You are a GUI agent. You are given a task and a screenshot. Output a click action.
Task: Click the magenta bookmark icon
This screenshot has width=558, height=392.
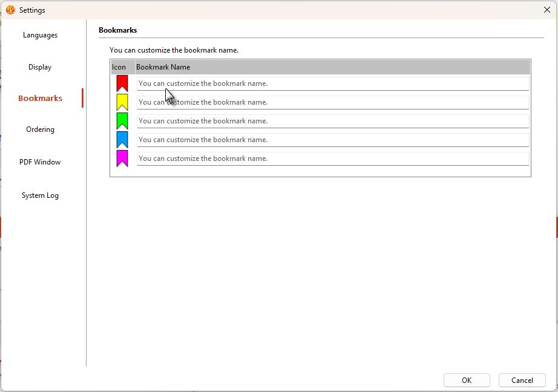(122, 158)
